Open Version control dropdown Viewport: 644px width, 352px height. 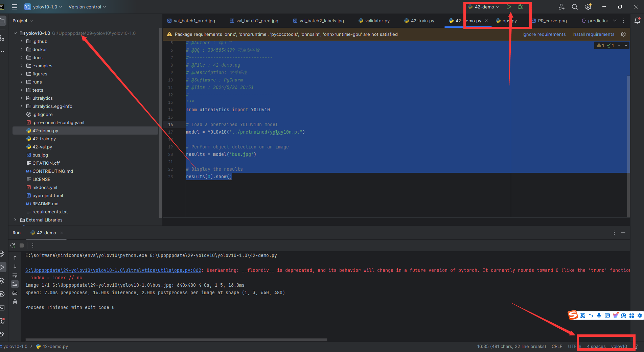coord(87,7)
